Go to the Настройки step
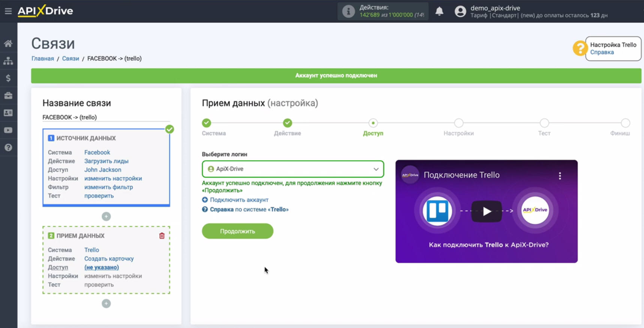This screenshot has height=328, width=644. pyautogui.click(x=459, y=123)
